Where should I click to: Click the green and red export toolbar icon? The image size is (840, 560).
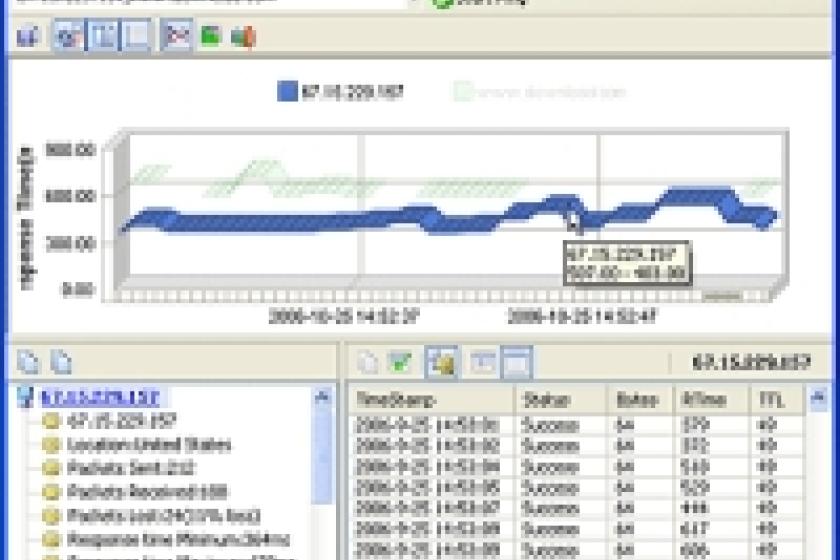(x=243, y=37)
